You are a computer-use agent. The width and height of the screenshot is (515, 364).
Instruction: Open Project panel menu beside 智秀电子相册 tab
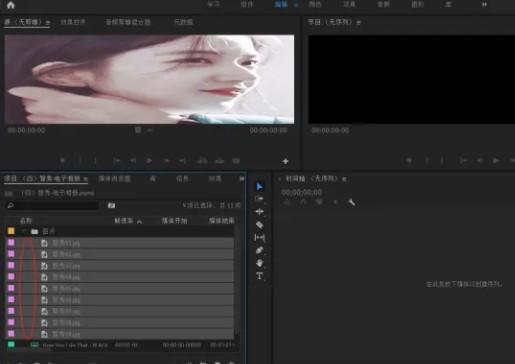[85, 179]
